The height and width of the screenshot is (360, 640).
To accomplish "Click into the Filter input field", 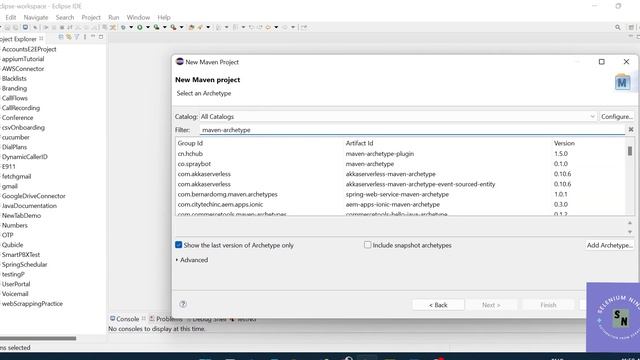I will point(412,130).
